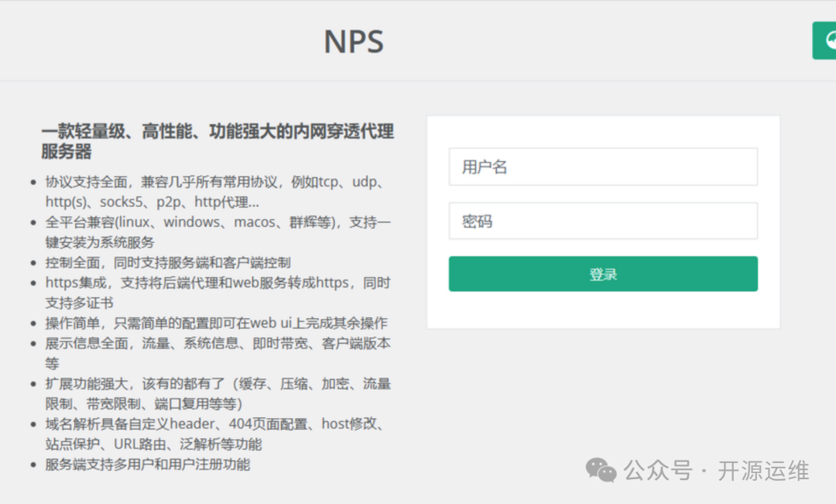This screenshot has width=836, height=504.
Task: Focus the 用户名 username input field
Action: click(x=602, y=166)
